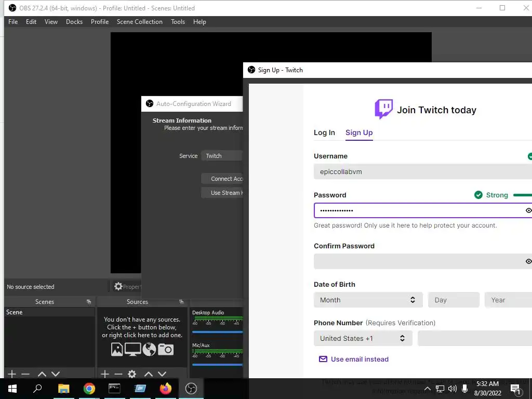Open source Properties gear button

coord(127,287)
